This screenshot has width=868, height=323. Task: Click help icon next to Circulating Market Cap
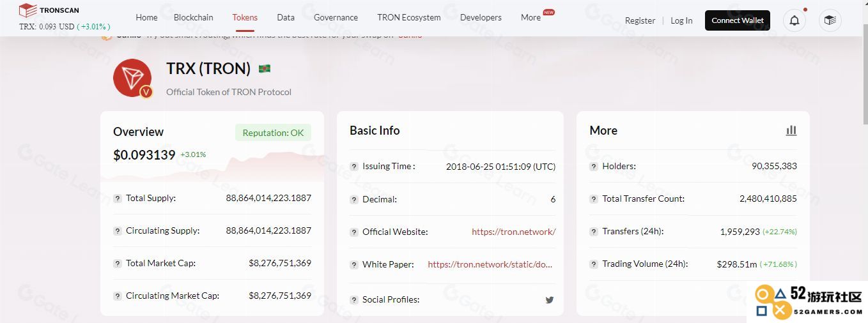click(117, 296)
